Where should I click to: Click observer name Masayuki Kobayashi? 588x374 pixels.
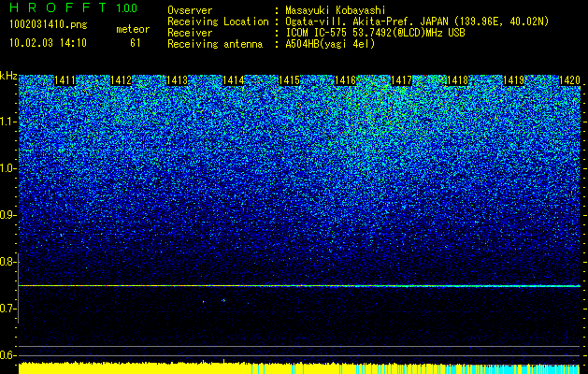[336, 10]
